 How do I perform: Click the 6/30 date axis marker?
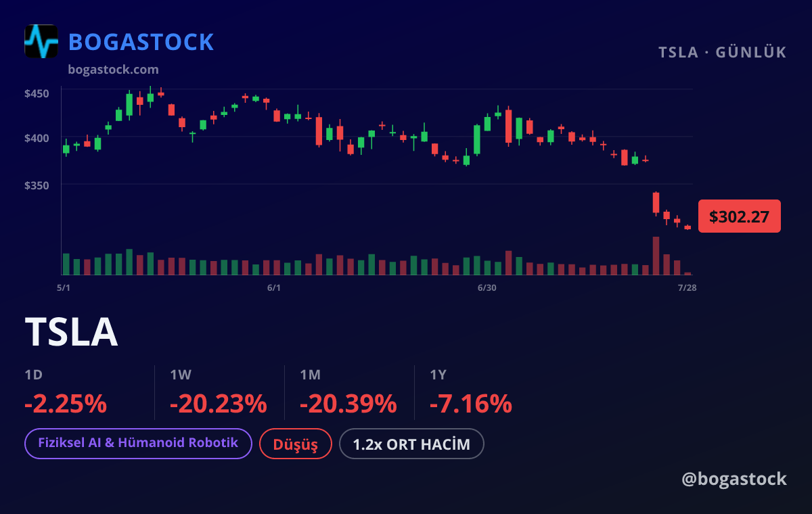pyautogui.click(x=487, y=288)
